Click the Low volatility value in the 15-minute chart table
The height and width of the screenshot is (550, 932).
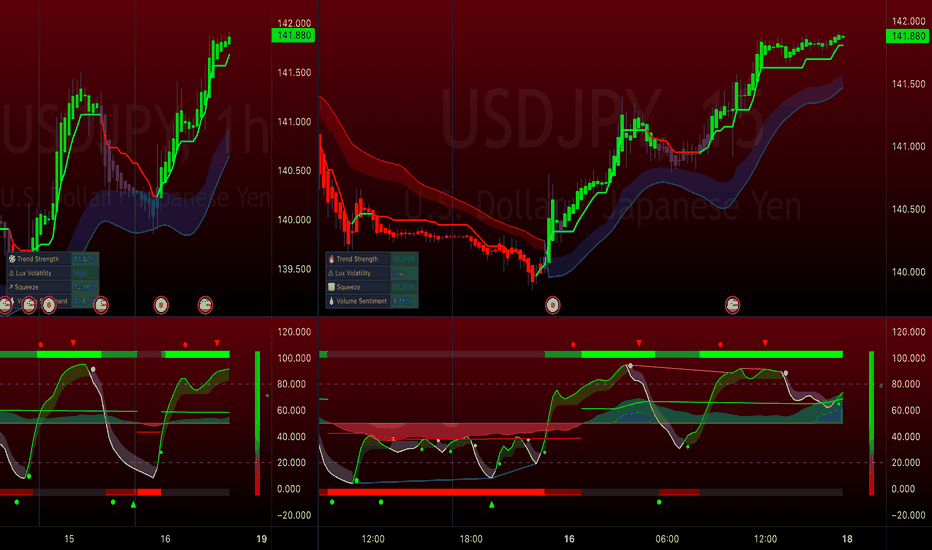click(x=398, y=274)
